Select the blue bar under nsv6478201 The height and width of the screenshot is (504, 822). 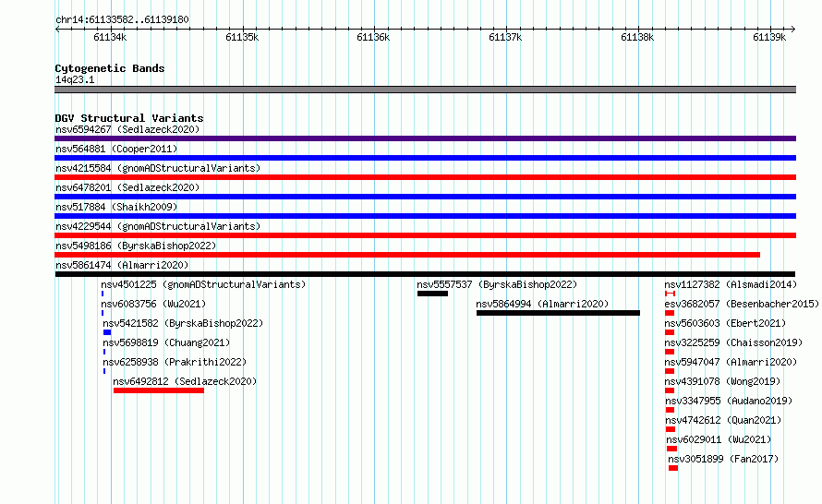pyautogui.click(x=425, y=197)
